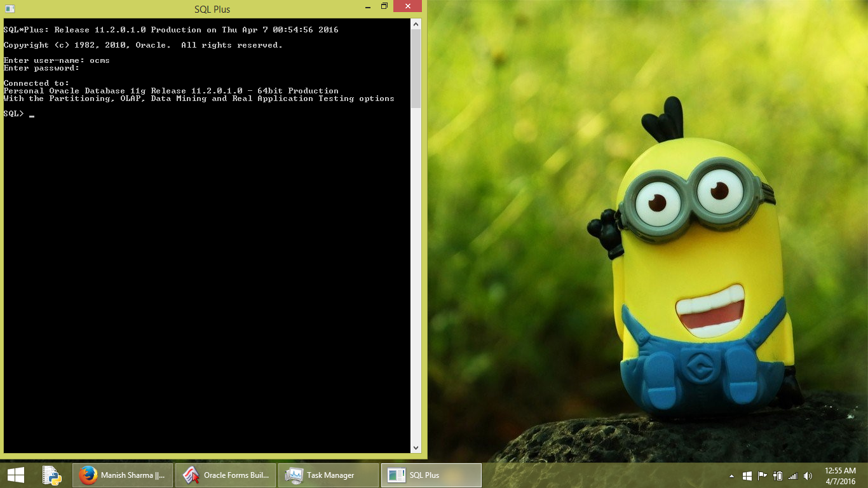
Task: Open the clock showing 12:55 AM
Action: click(x=840, y=475)
